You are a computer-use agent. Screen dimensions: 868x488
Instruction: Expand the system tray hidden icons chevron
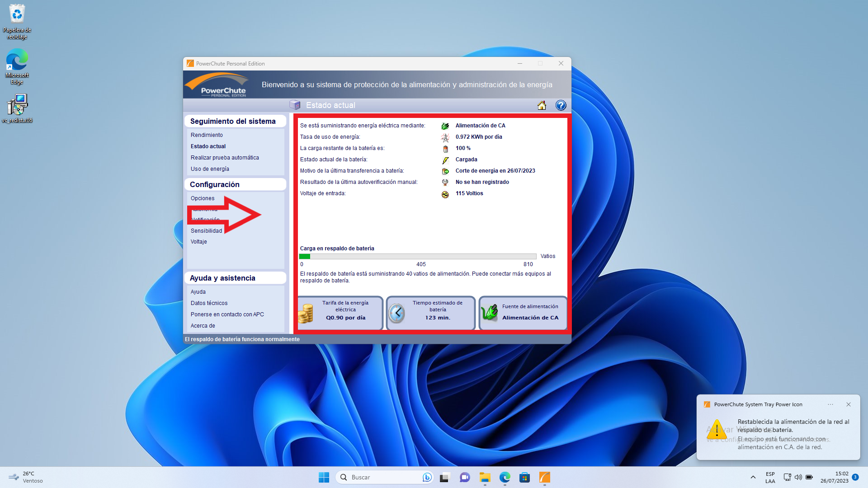(753, 477)
